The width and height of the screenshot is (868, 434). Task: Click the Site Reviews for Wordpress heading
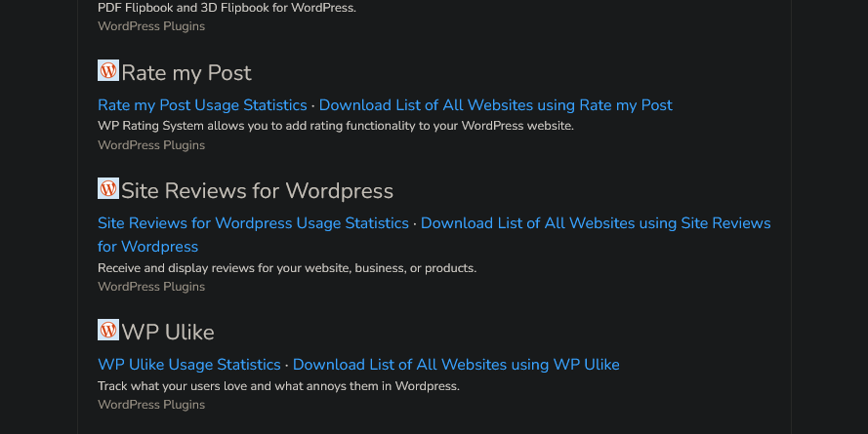click(x=257, y=191)
